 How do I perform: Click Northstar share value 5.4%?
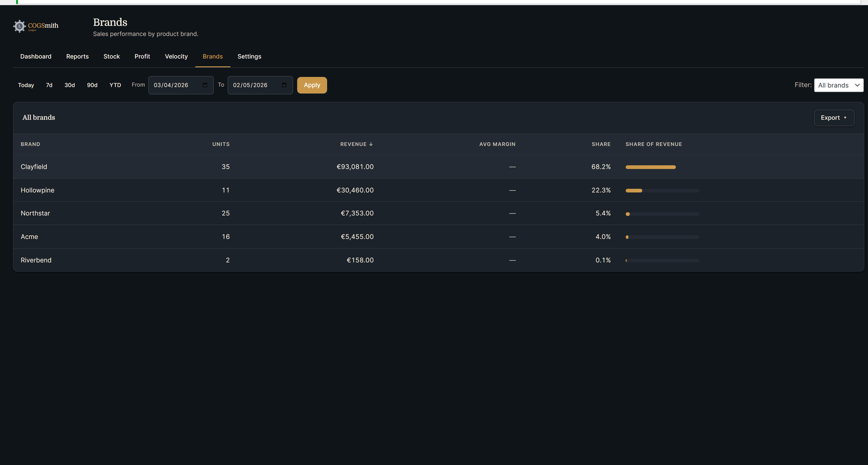(603, 214)
